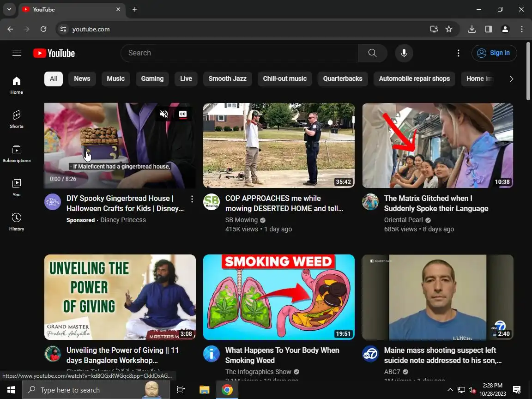Open Unveiling the Power of Giving thumbnail

[x=120, y=297]
